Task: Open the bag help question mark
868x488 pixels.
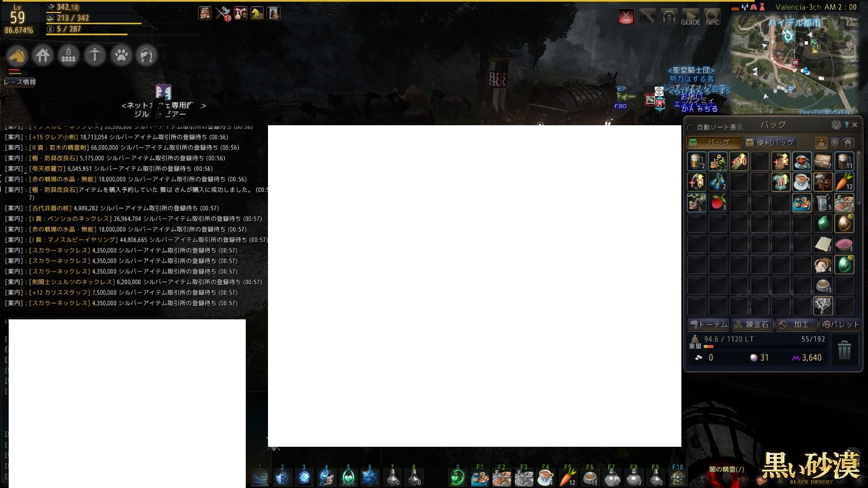Action: [x=846, y=125]
